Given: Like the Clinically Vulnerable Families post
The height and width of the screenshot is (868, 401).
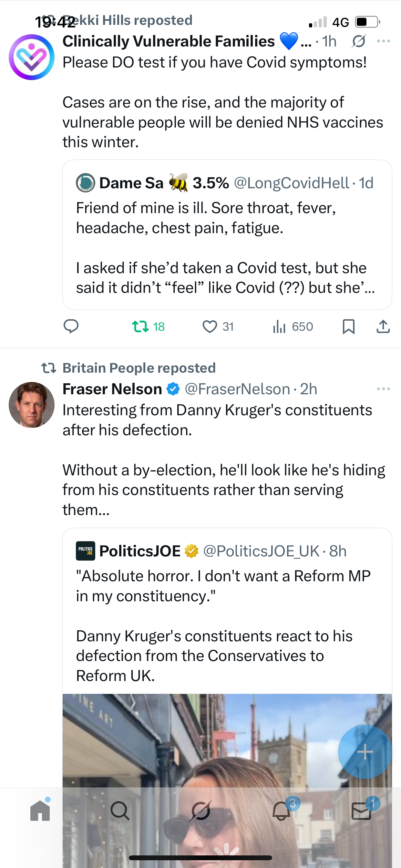Looking at the screenshot, I should coord(210,326).
